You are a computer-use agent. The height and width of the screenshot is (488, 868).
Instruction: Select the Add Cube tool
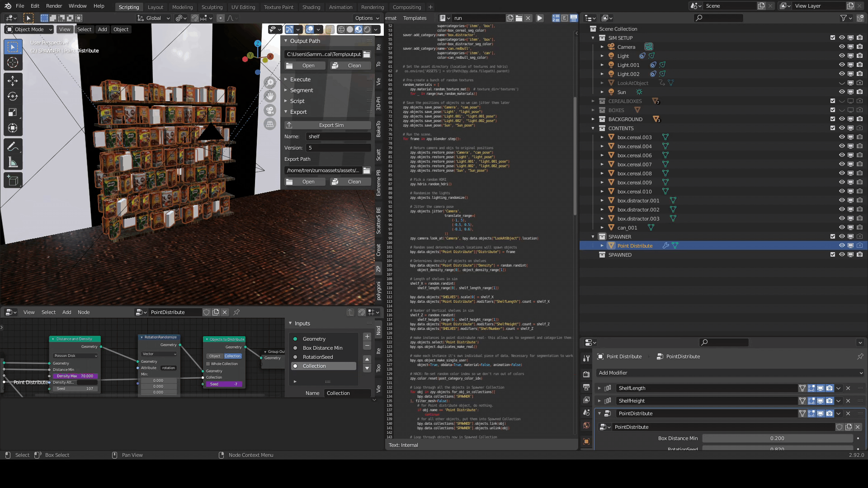(x=13, y=181)
